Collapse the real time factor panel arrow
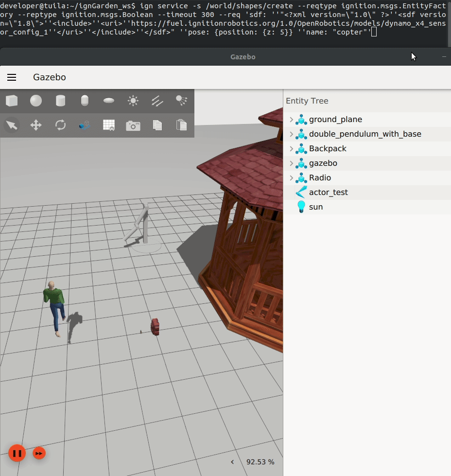The image size is (451, 476). click(232, 462)
